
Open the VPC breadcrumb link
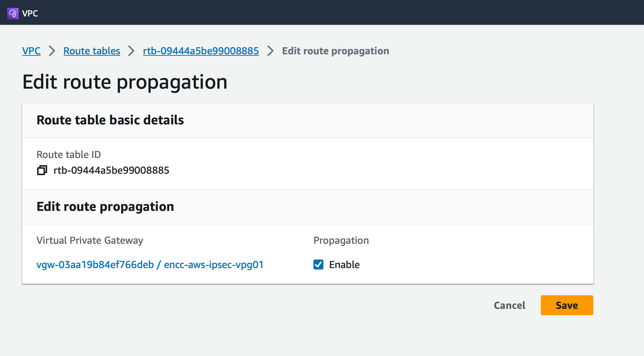tap(31, 51)
